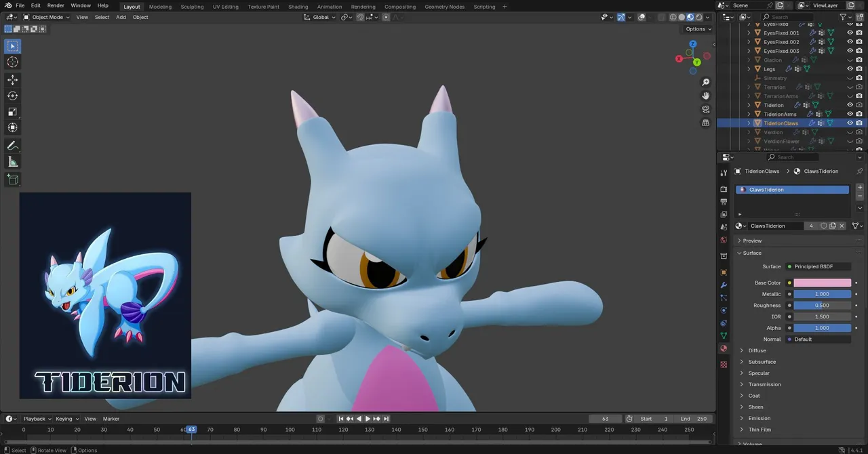This screenshot has height=454, width=868.
Task: Open the Modifiers wrench properties tab
Action: click(x=724, y=285)
